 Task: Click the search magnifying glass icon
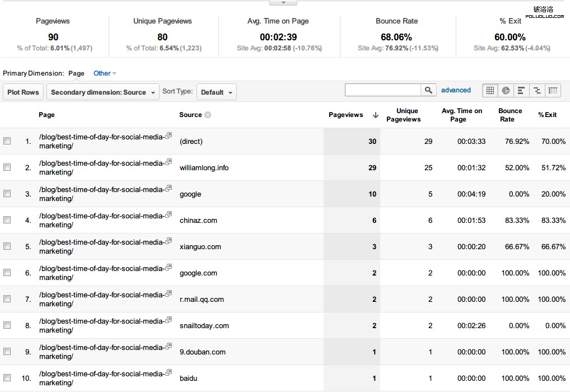pyautogui.click(x=428, y=90)
